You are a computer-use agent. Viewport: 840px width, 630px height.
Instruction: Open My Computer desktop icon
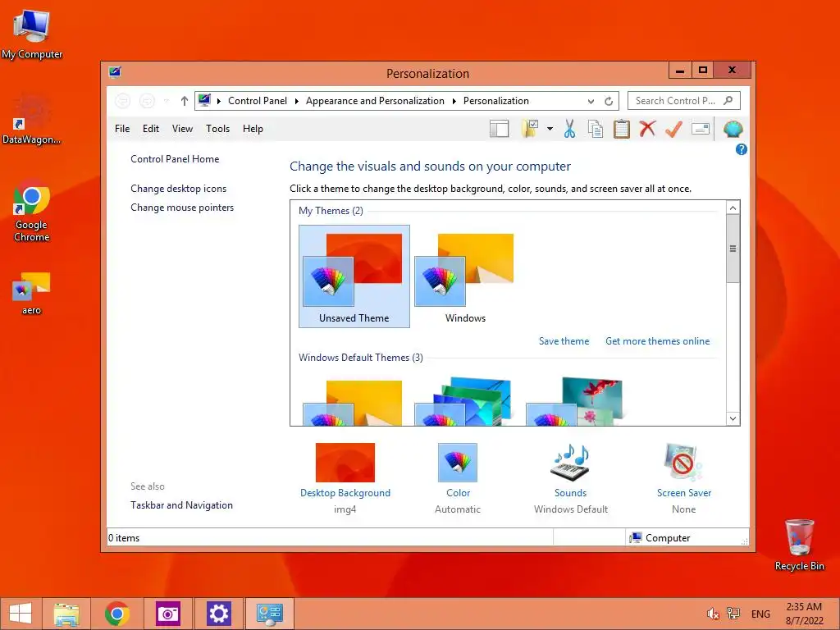[32, 33]
